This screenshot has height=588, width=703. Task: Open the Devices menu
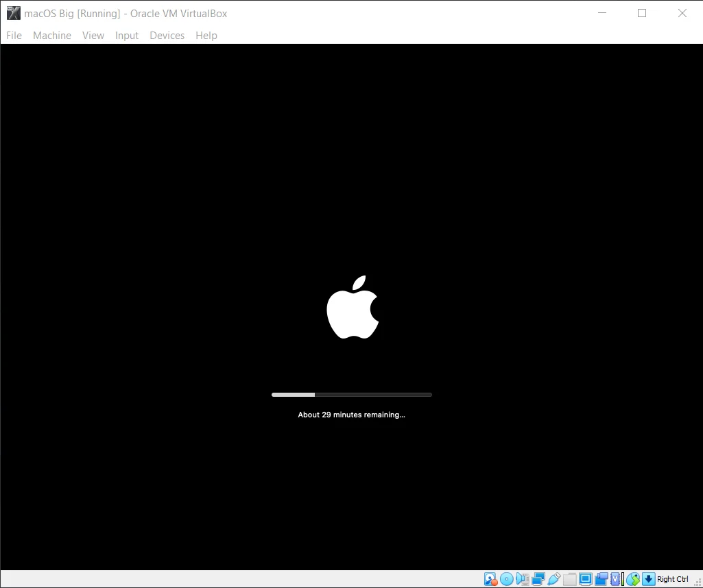tap(167, 36)
